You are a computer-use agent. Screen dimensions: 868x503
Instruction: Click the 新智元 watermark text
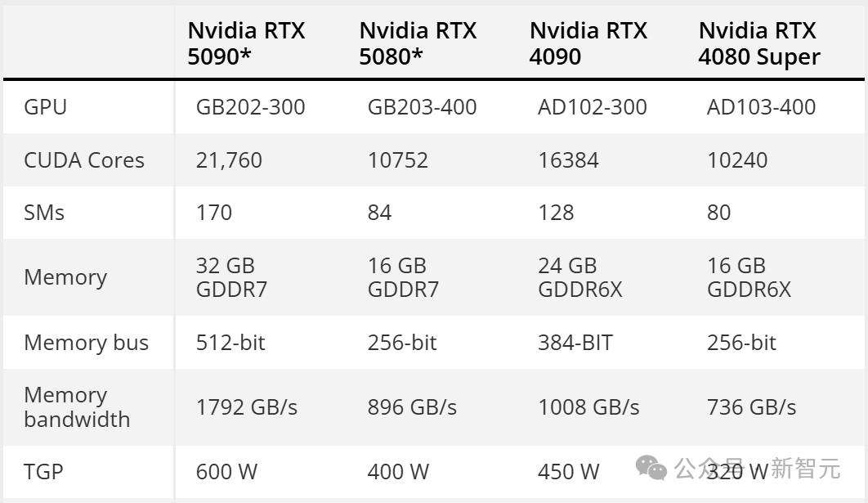[x=806, y=469]
